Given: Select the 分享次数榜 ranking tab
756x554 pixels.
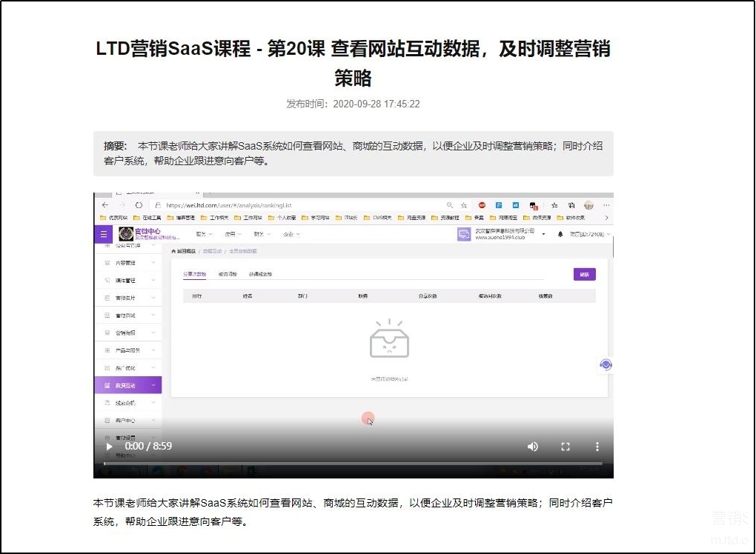Looking at the screenshot, I should [195, 274].
